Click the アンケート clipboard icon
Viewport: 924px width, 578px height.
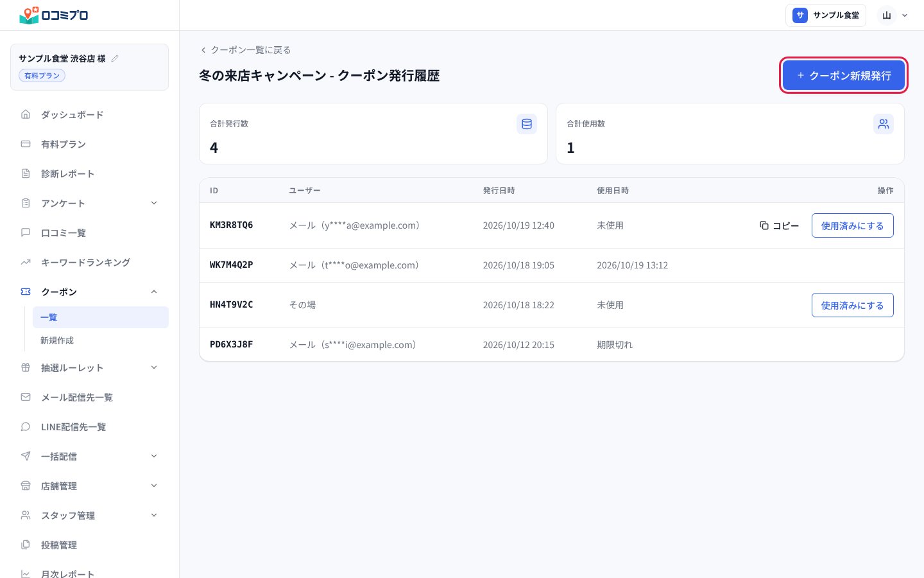click(26, 203)
